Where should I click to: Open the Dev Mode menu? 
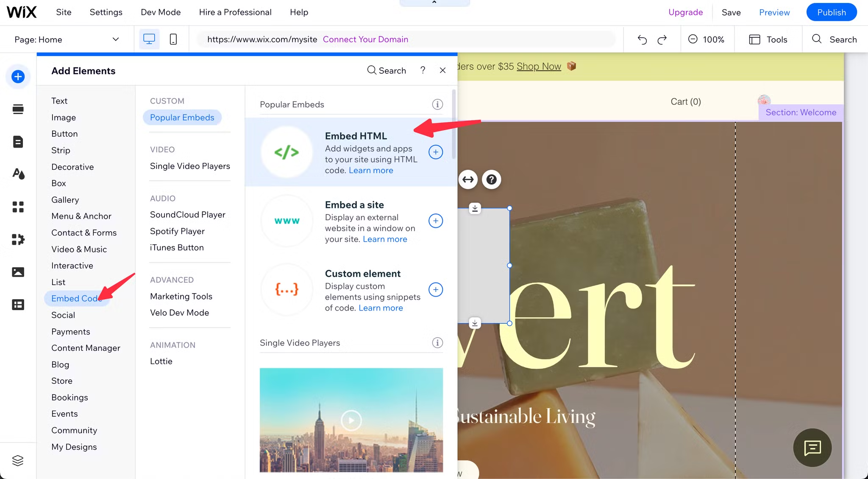pos(161,12)
